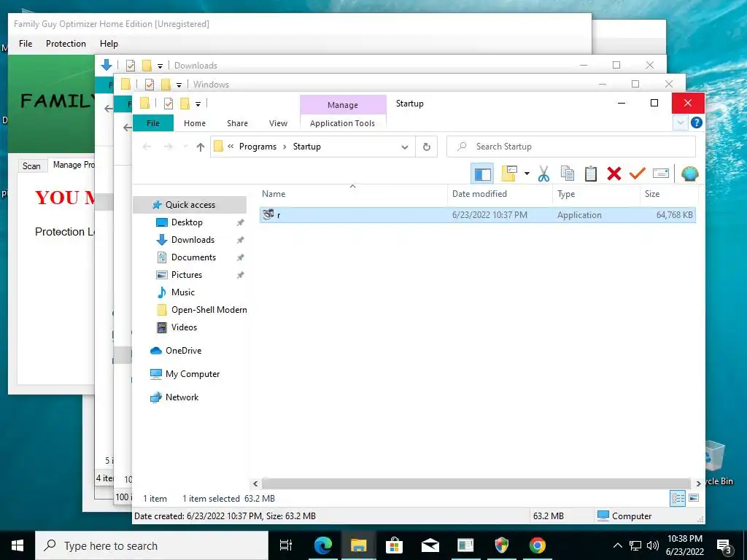The image size is (747, 560).
Task: Click the horizontal scrollbar in file list
Action: [476, 483]
